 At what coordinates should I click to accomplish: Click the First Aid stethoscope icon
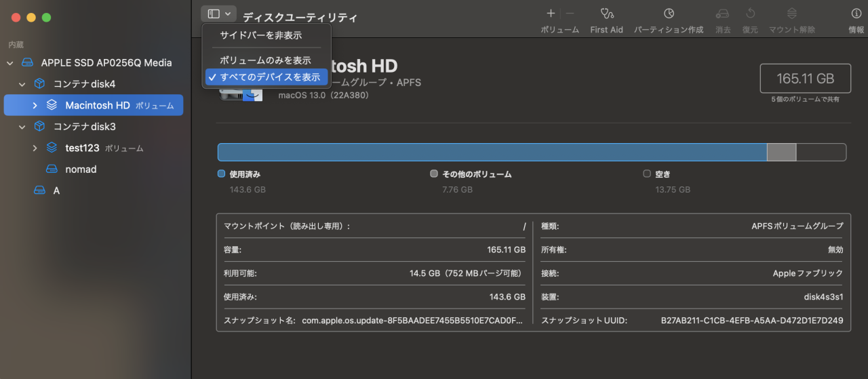point(607,14)
